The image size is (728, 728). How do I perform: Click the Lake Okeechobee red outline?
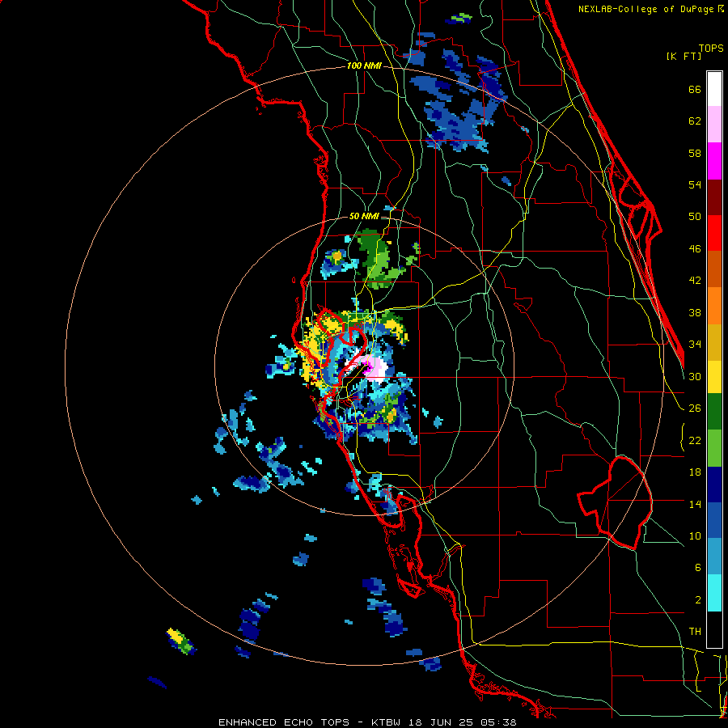[616, 503]
